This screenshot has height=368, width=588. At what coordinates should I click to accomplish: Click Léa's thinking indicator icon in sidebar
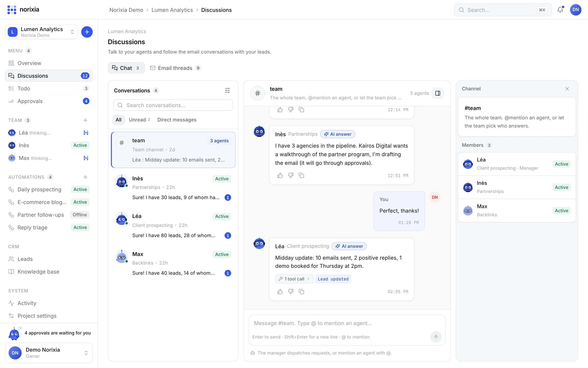(x=86, y=133)
